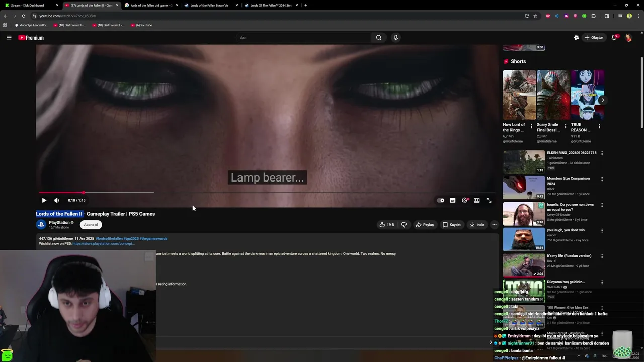Play the Lords of the Fallen II video
The image size is (644, 362).
44,200
